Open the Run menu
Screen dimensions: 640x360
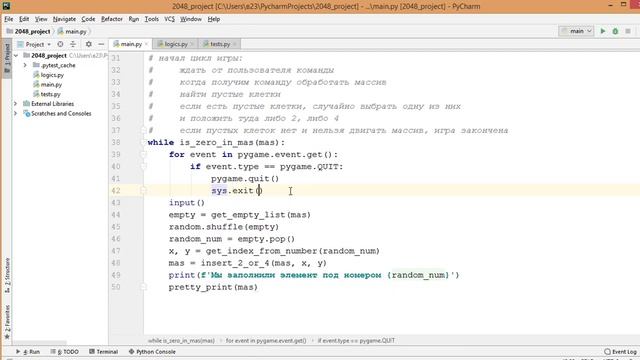(133, 19)
